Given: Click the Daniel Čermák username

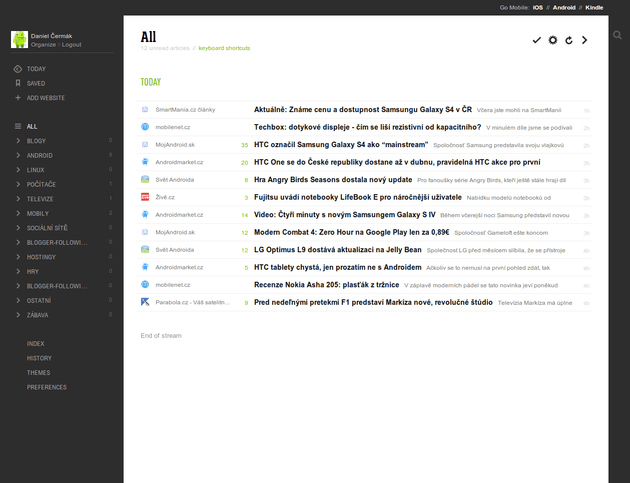Looking at the screenshot, I should (51, 36).
